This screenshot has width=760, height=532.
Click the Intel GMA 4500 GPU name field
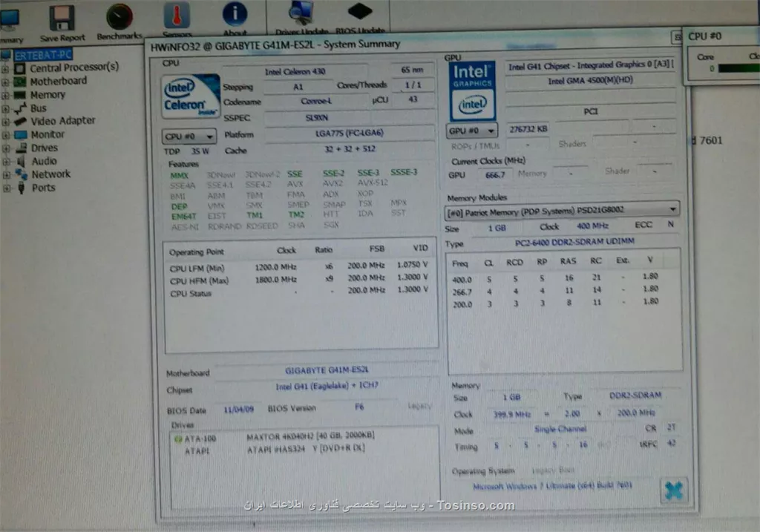click(x=590, y=80)
